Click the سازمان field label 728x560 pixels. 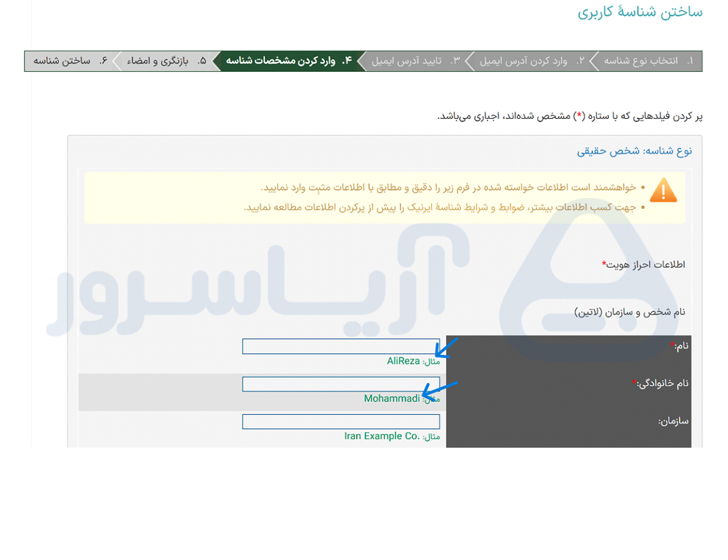click(x=673, y=421)
